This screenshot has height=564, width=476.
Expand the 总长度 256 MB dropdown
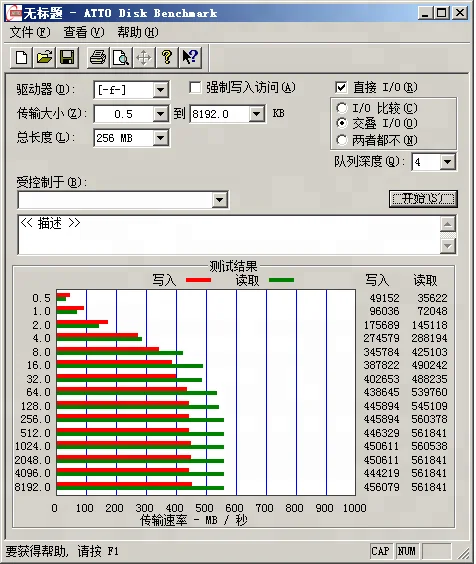(161, 138)
